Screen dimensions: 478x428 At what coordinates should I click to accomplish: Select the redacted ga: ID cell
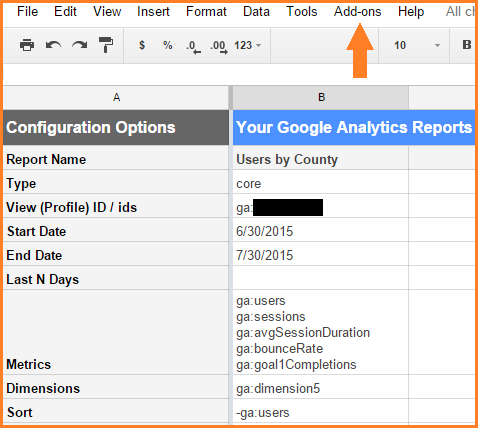coord(321,206)
